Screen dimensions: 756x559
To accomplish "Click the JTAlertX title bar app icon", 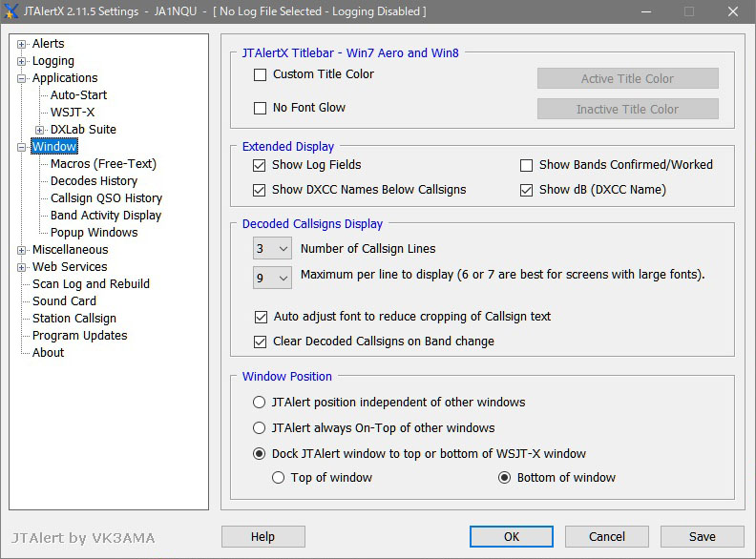I will (x=10, y=11).
